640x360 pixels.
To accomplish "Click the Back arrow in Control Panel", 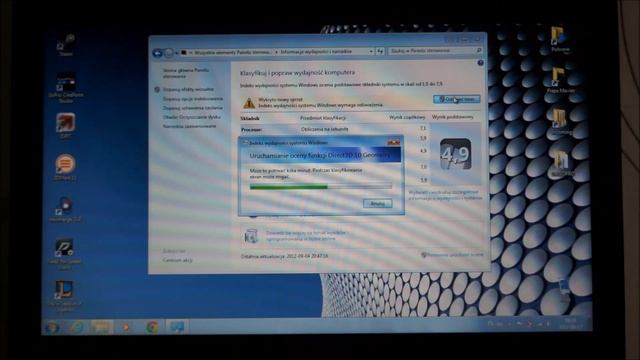I will pyautogui.click(x=158, y=53).
